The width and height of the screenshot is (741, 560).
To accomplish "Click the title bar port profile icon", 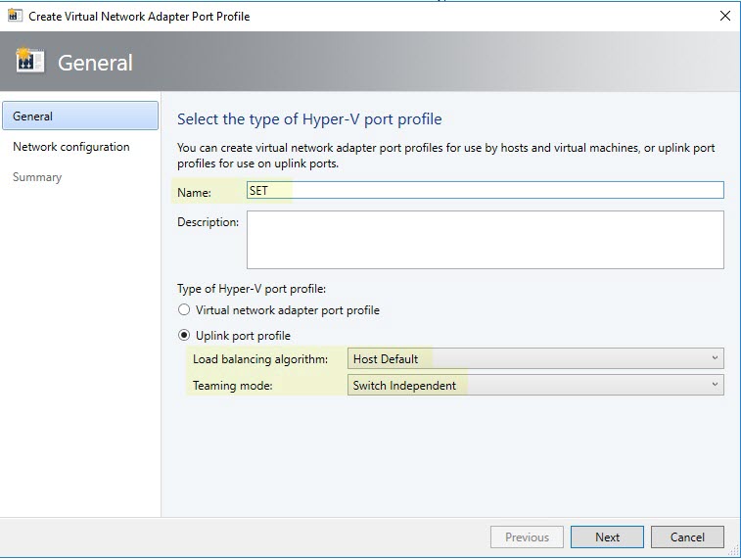I will 15,16.
